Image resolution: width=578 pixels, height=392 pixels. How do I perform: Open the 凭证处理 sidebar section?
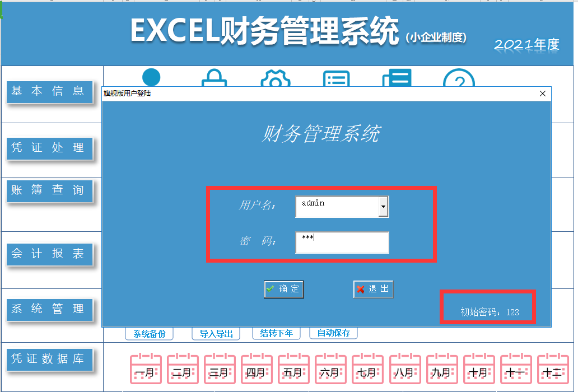point(49,148)
